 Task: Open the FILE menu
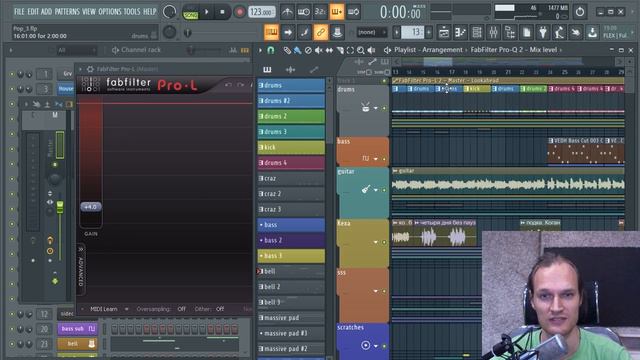pyautogui.click(x=19, y=11)
